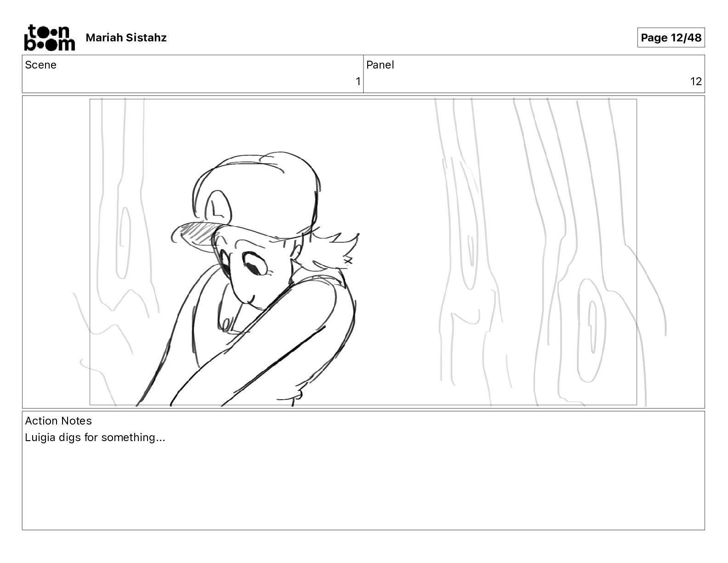Click the 'Panel' label
The height and width of the screenshot is (563, 728).
[380, 65]
